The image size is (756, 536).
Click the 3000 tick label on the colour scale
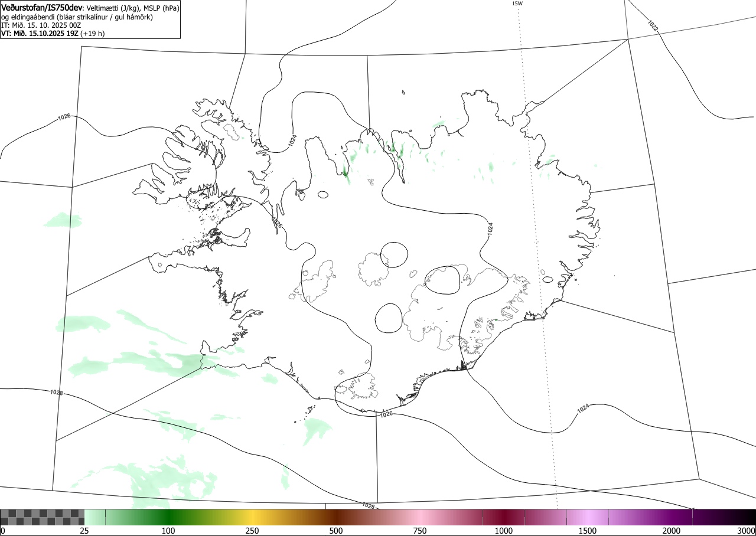pyautogui.click(x=747, y=531)
